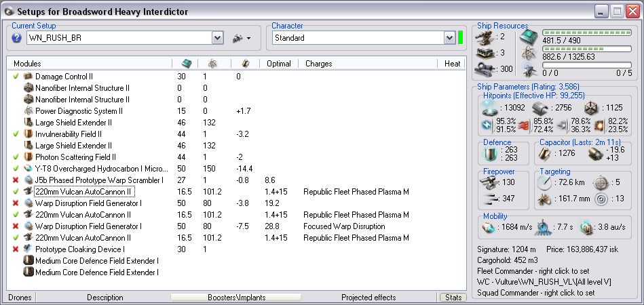
Task: Sort by the Optimal column header
Action: pos(278,64)
